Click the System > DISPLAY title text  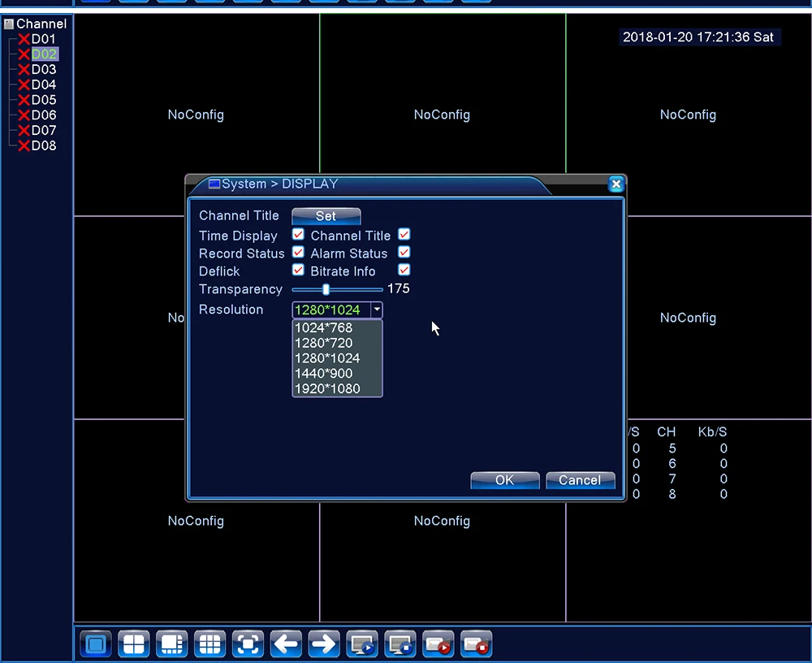click(x=280, y=184)
